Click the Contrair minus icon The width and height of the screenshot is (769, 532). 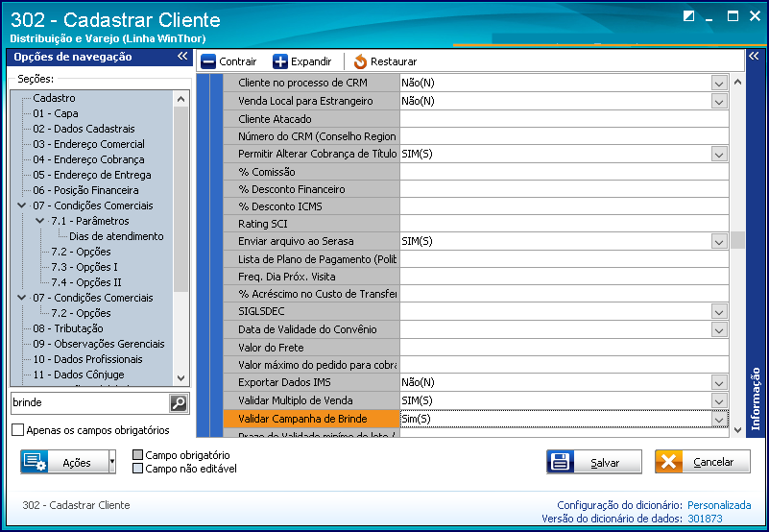click(208, 61)
